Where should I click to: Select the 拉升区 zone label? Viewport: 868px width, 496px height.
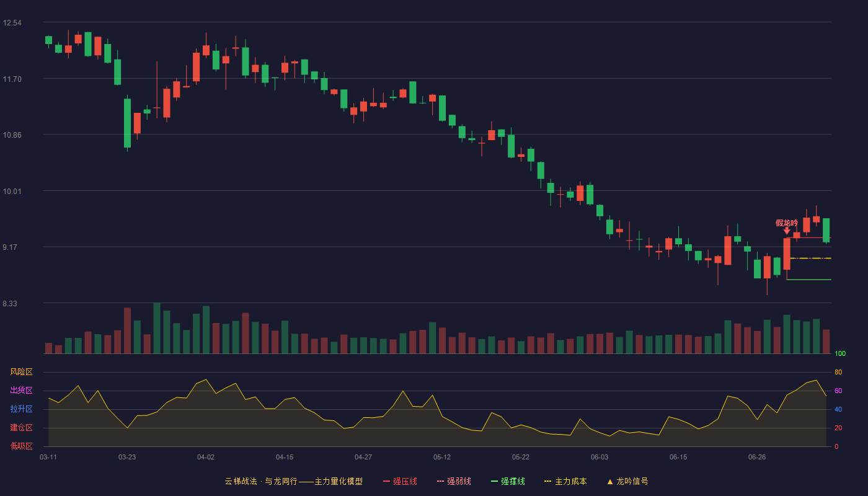tap(21, 409)
